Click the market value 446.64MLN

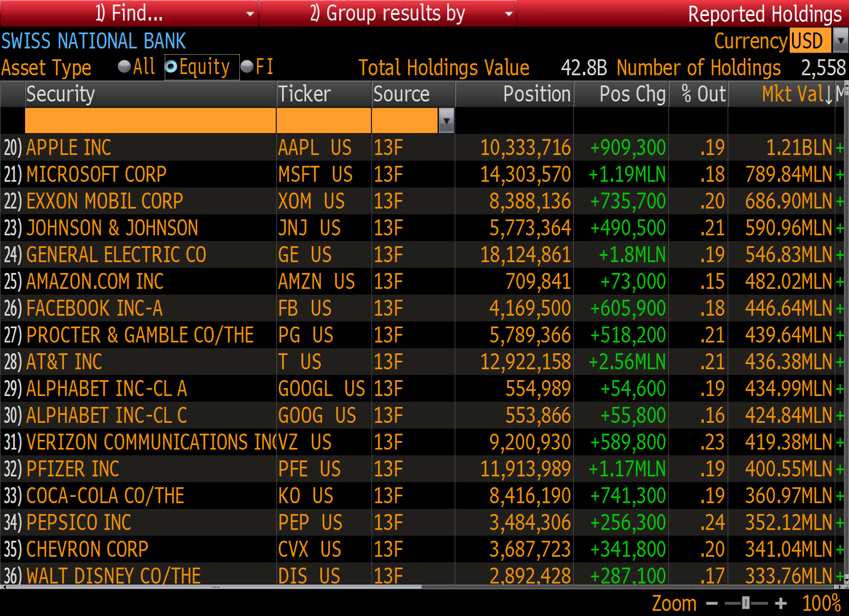point(789,308)
